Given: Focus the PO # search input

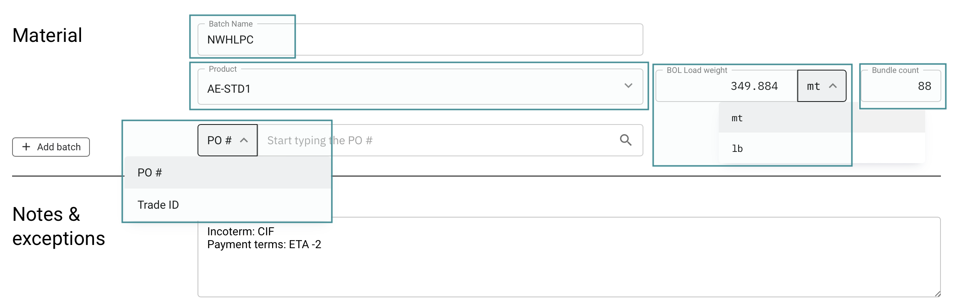Looking at the screenshot, I should pos(435,140).
